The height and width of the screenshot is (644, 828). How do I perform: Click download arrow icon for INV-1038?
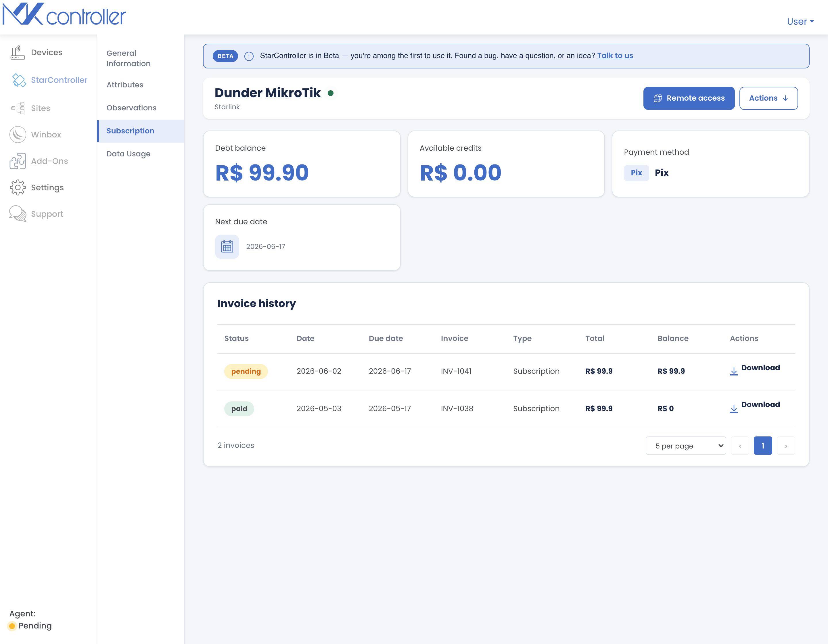(x=734, y=409)
